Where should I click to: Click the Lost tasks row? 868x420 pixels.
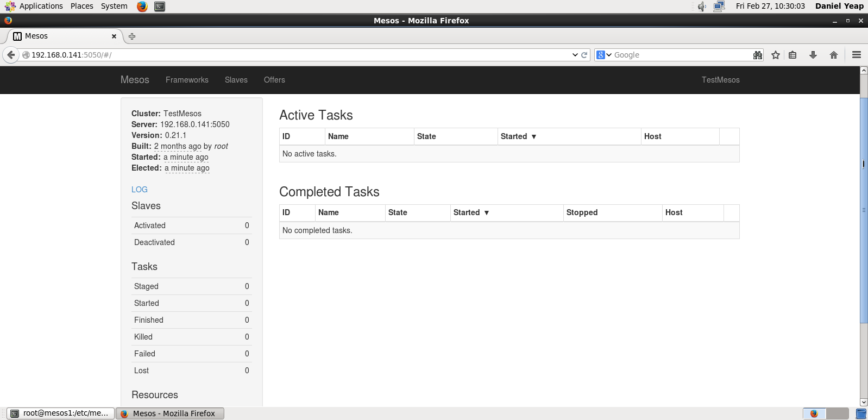coord(192,371)
